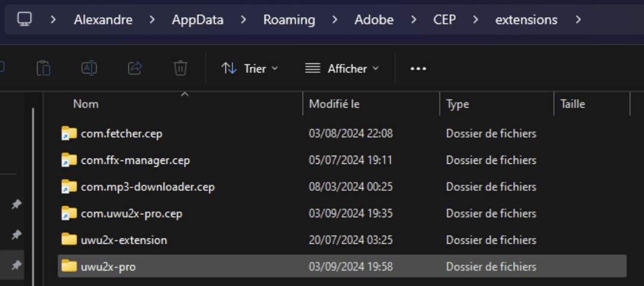
Task: Open the Afficher view dropdown
Action: point(342,69)
